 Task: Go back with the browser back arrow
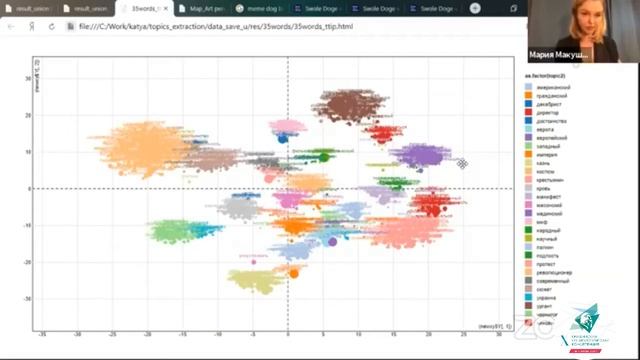tap(11, 27)
